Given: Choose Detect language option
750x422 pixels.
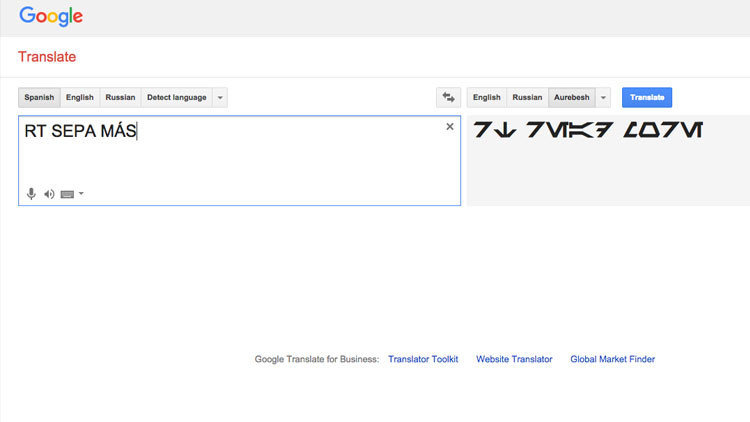Looking at the screenshot, I should (176, 97).
